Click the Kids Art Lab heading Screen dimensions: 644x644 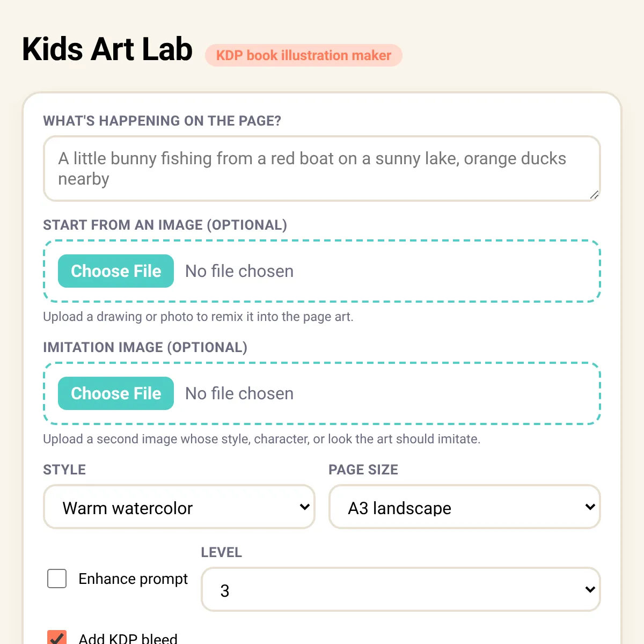coord(107,49)
